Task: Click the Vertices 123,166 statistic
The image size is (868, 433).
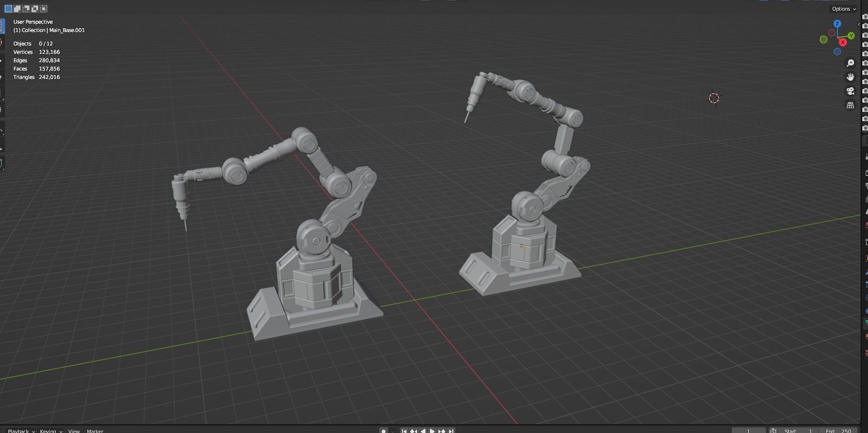Action: [37, 52]
